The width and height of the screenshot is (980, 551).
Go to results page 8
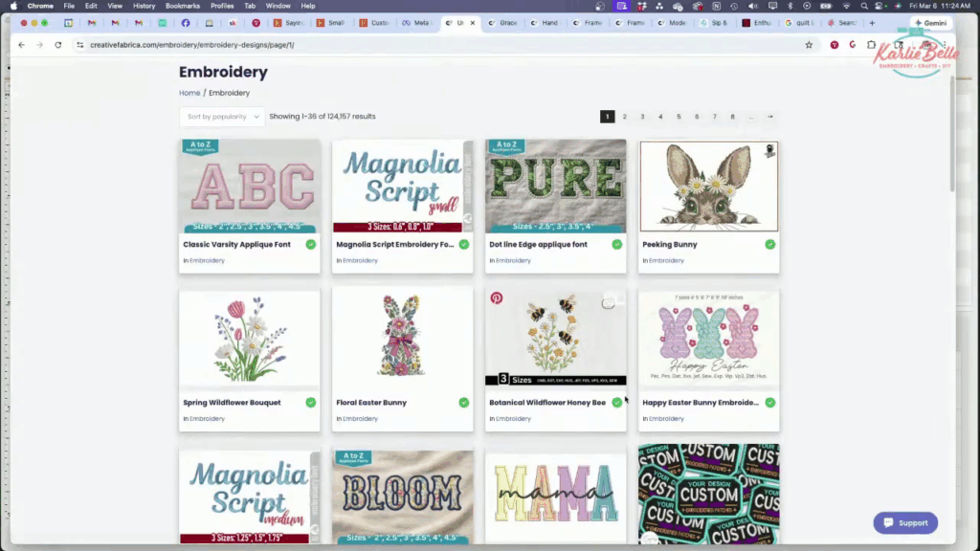point(732,117)
